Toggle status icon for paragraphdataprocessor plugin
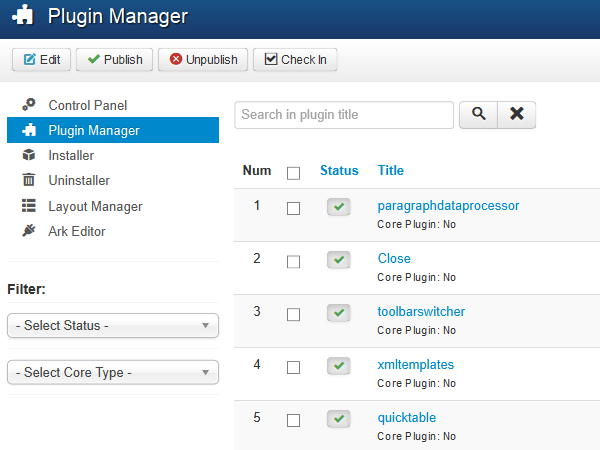The image size is (600, 450). pos(339,207)
